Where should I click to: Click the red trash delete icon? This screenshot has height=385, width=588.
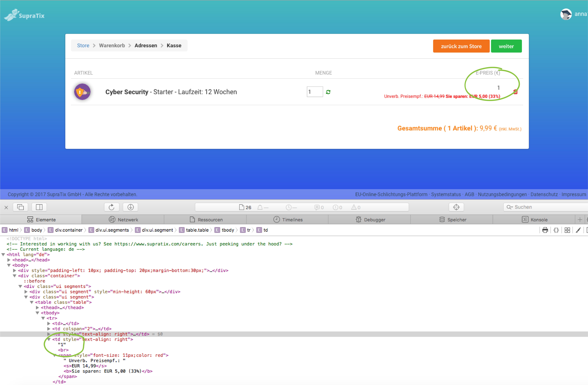point(515,92)
